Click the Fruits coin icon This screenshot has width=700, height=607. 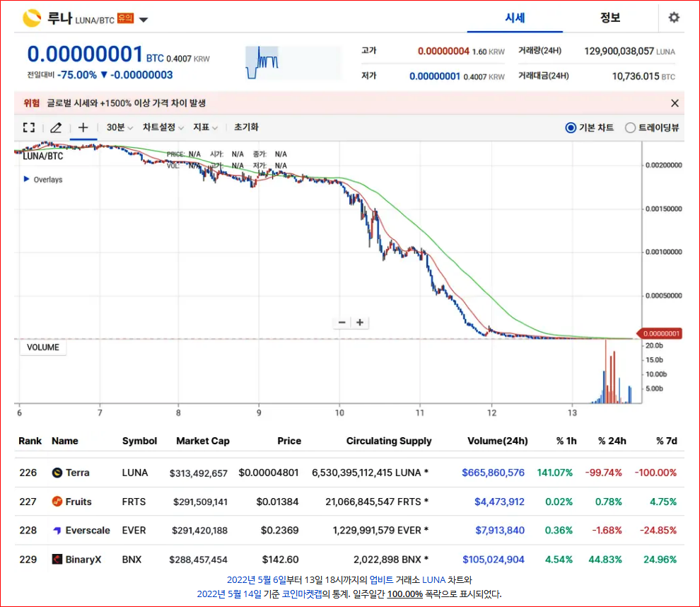tap(57, 502)
